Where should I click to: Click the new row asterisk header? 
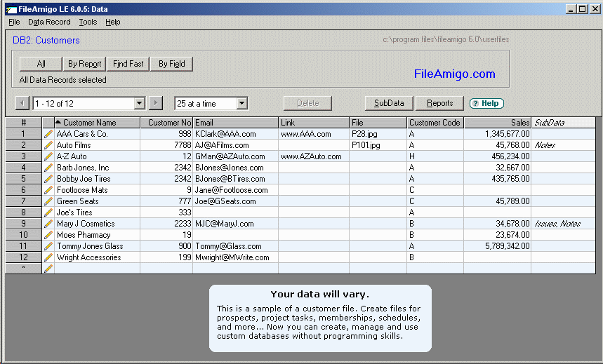coord(23,269)
